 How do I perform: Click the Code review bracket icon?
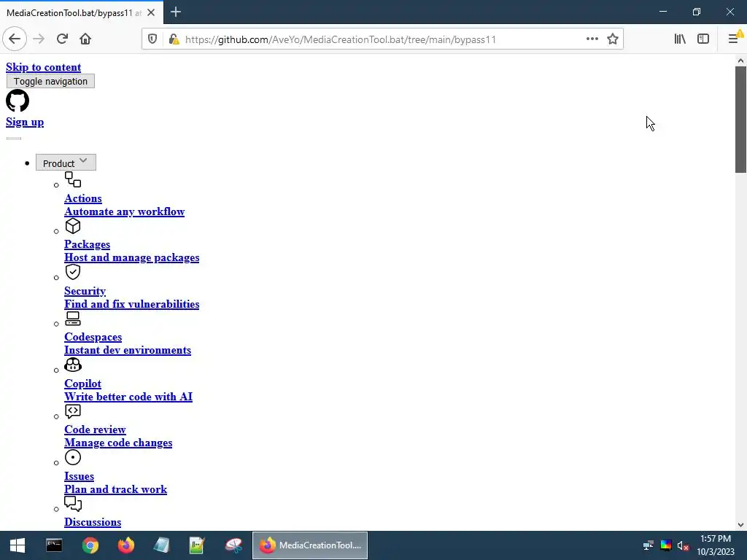(73, 411)
